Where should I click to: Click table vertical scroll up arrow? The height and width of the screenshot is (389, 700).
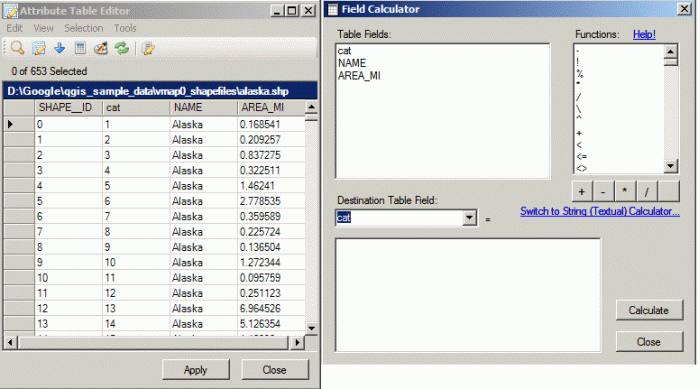pos(311,107)
